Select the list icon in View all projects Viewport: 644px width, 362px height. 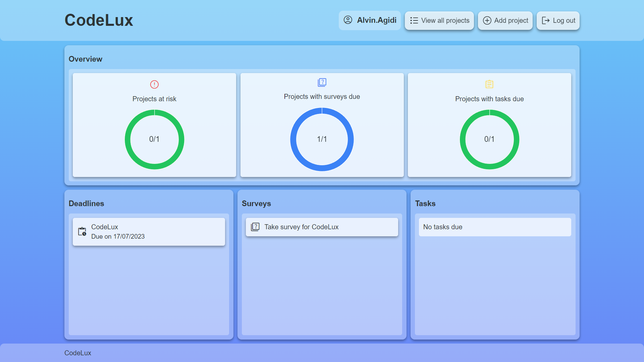tap(414, 20)
